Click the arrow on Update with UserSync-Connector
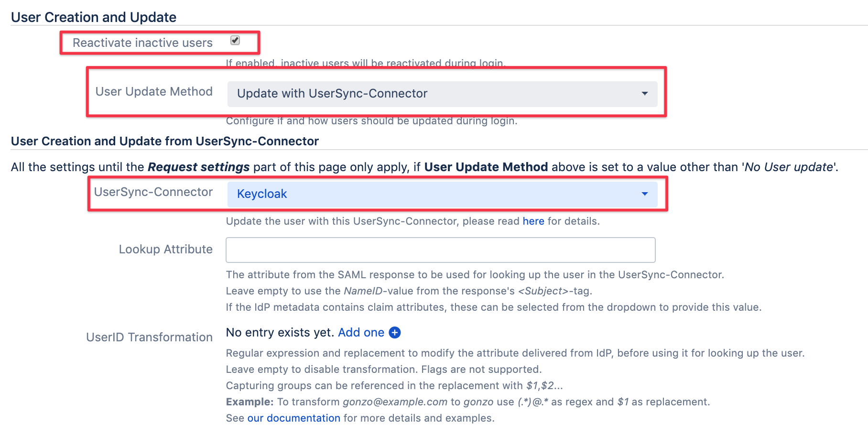The width and height of the screenshot is (868, 435). [645, 94]
